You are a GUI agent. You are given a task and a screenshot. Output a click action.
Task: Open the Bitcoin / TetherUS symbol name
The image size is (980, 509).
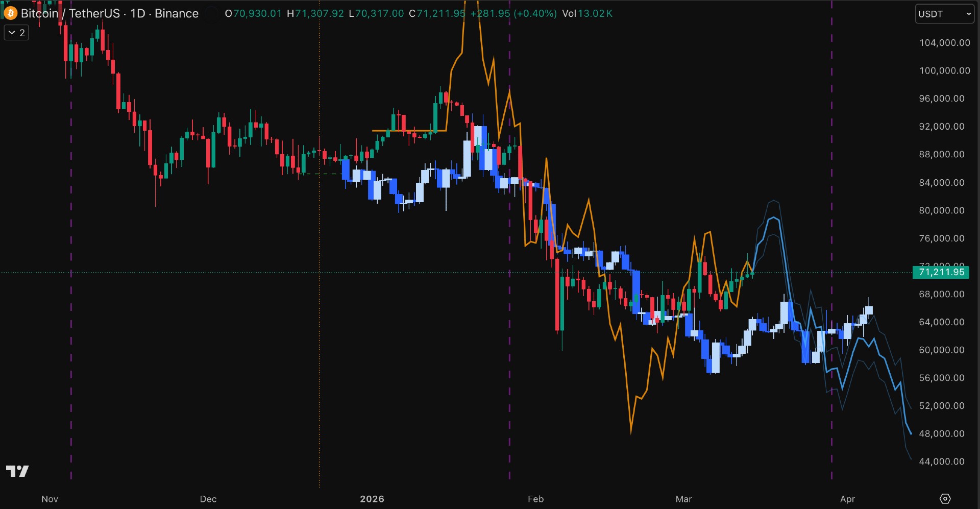point(71,13)
